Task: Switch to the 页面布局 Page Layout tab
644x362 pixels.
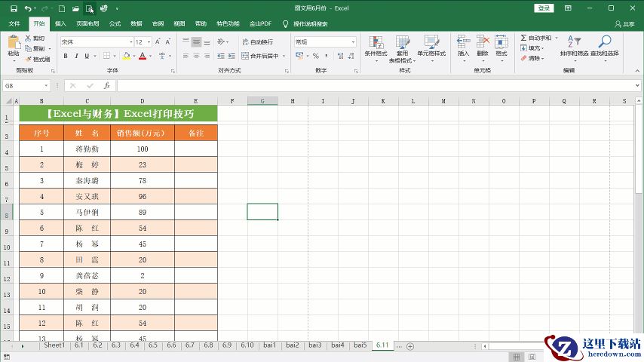Action: pos(87,24)
